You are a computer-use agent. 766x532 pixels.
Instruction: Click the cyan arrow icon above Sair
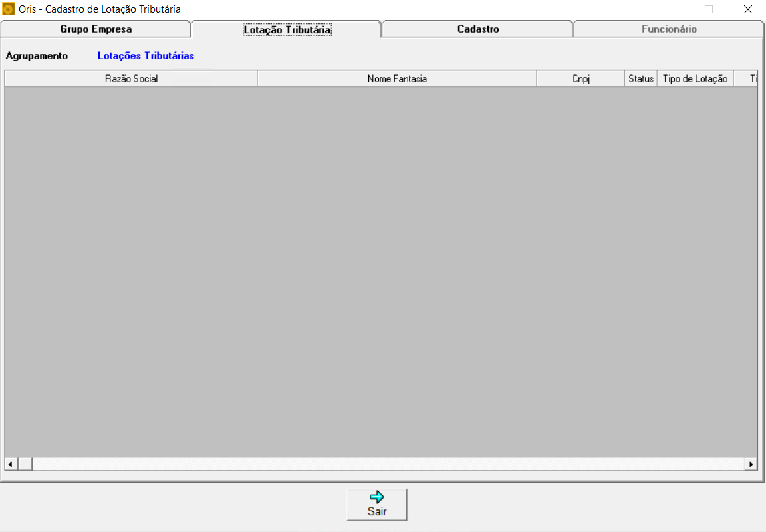377,497
